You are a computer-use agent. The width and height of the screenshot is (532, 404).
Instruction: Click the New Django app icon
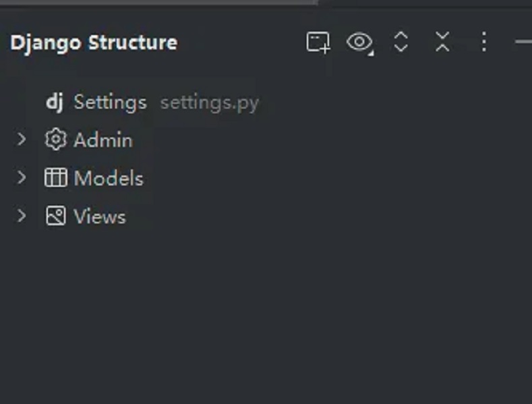click(x=318, y=42)
